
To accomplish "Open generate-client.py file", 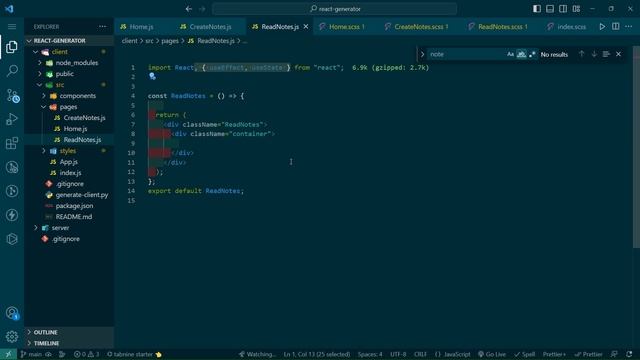I will [82, 195].
